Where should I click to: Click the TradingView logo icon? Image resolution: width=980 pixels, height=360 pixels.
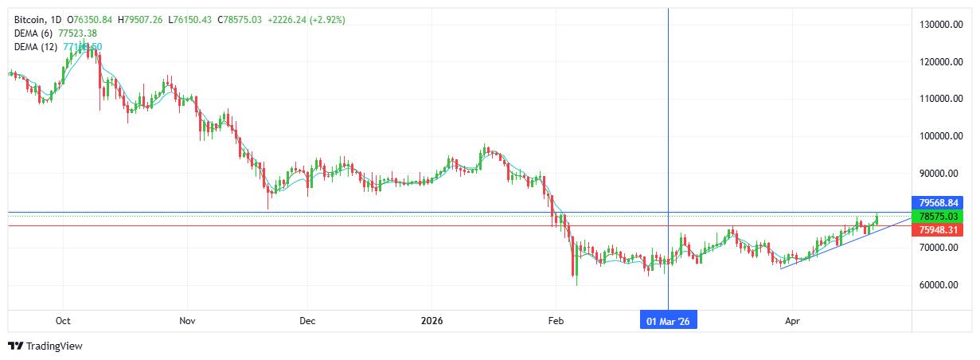click(15, 346)
